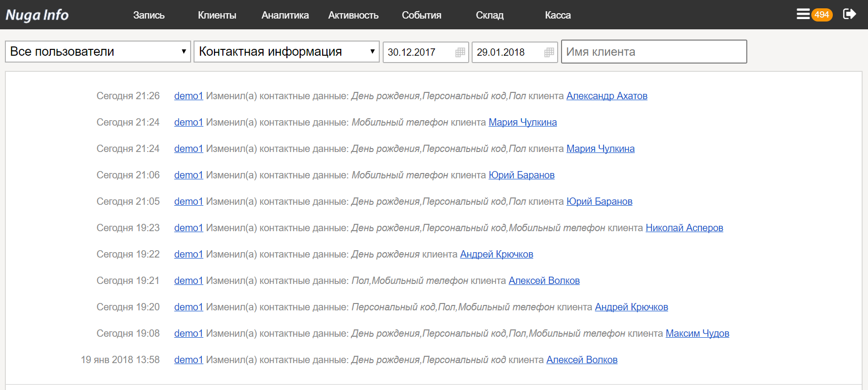Image resolution: width=868 pixels, height=390 pixels.
Task: Click the orange 494 notifications badge
Action: pos(822,15)
